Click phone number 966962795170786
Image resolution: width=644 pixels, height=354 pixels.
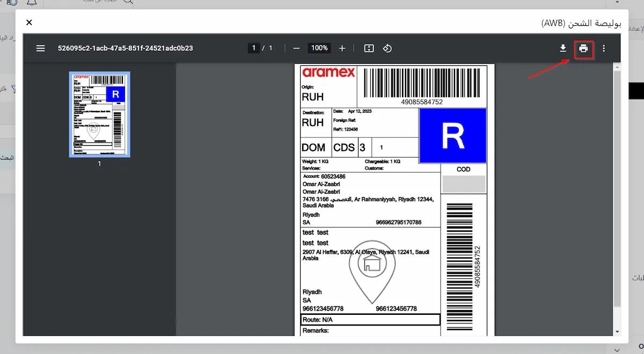(399, 222)
